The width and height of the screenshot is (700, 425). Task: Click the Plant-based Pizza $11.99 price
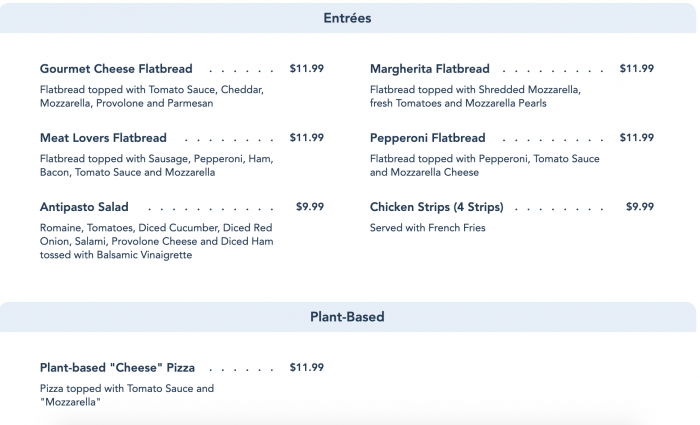click(306, 367)
